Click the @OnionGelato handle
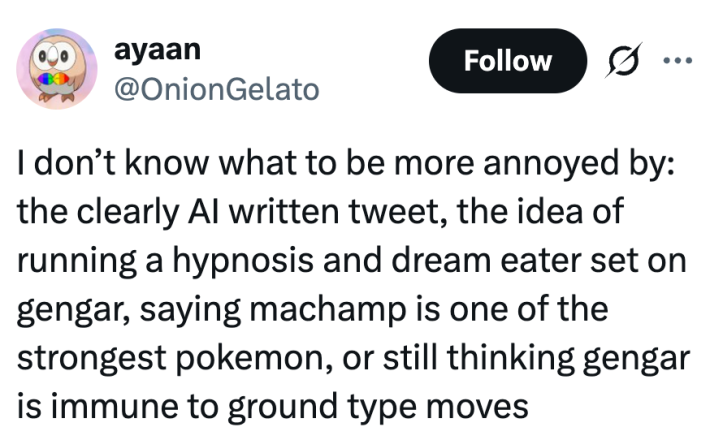Image resolution: width=710 pixels, height=440 pixels. (x=217, y=89)
